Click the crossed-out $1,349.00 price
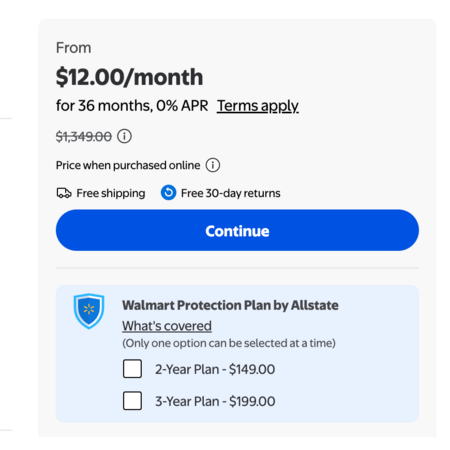This screenshot has height=450, width=450. [x=84, y=136]
